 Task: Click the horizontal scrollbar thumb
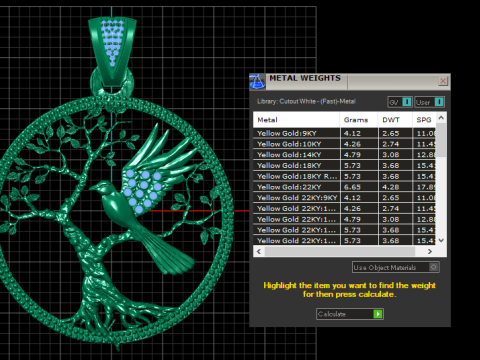[340, 251]
